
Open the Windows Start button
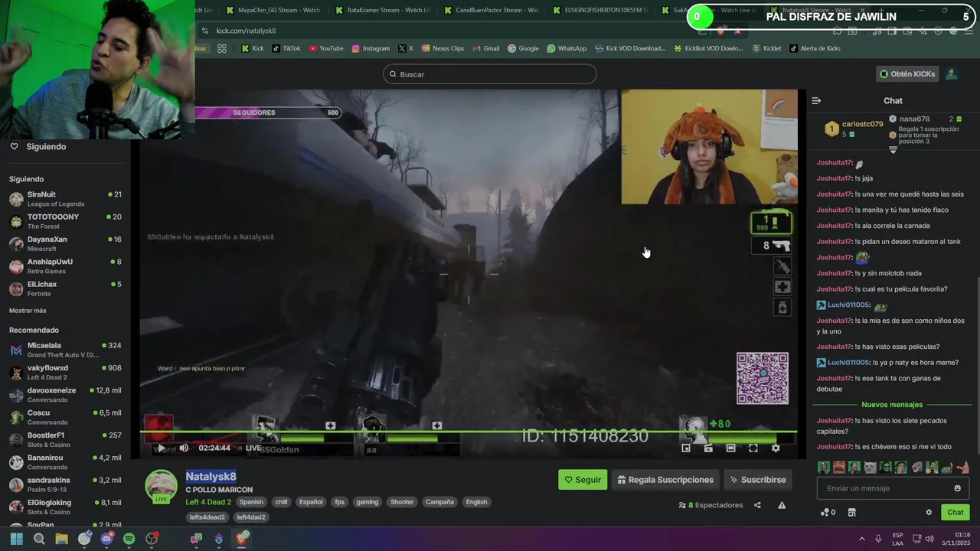coord(16,539)
